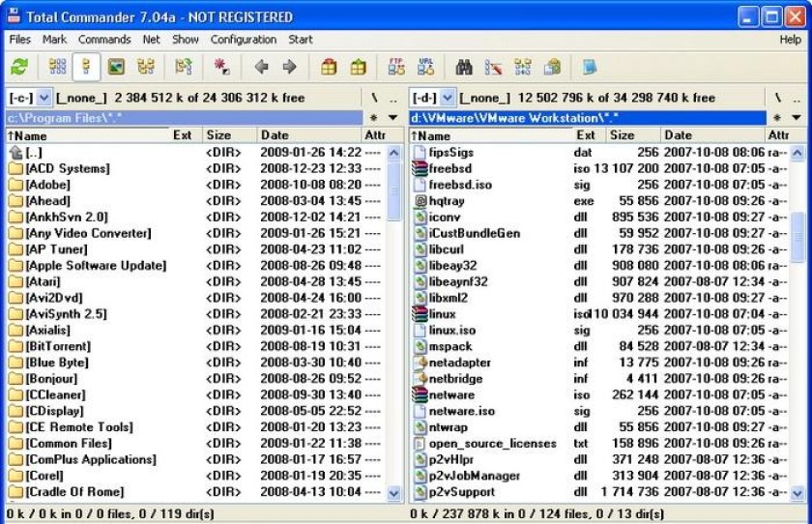Open the URL new FTP connection icon
This screenshot has width=812, height=524.
pos(425,67)
